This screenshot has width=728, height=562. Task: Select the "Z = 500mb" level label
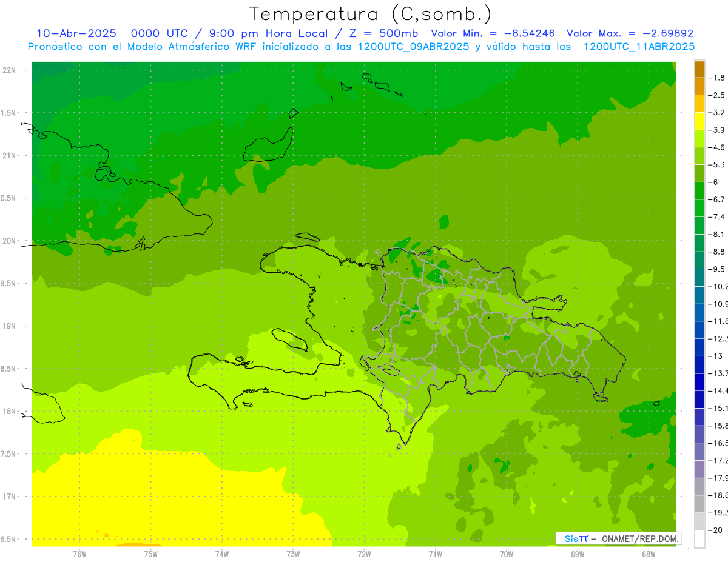click(383, 33)
